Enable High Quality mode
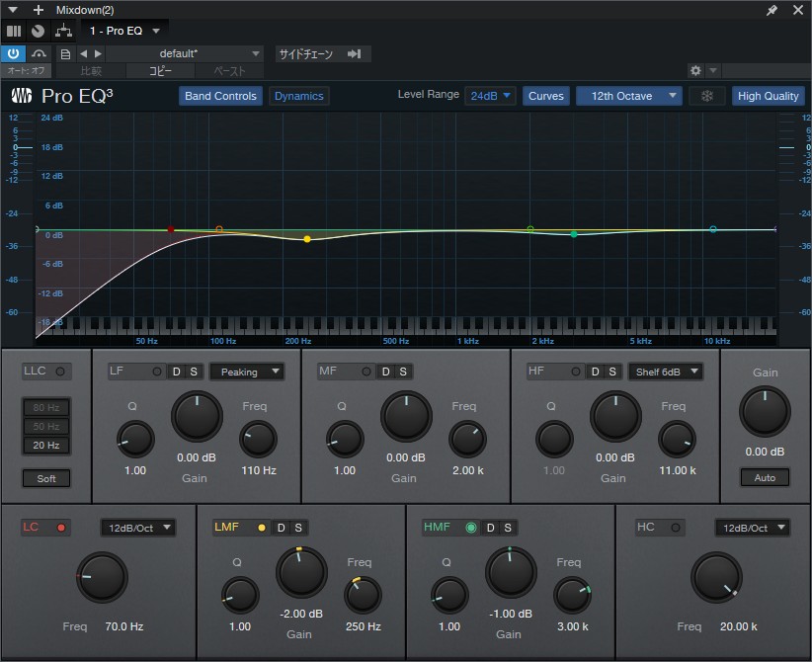 768,96
